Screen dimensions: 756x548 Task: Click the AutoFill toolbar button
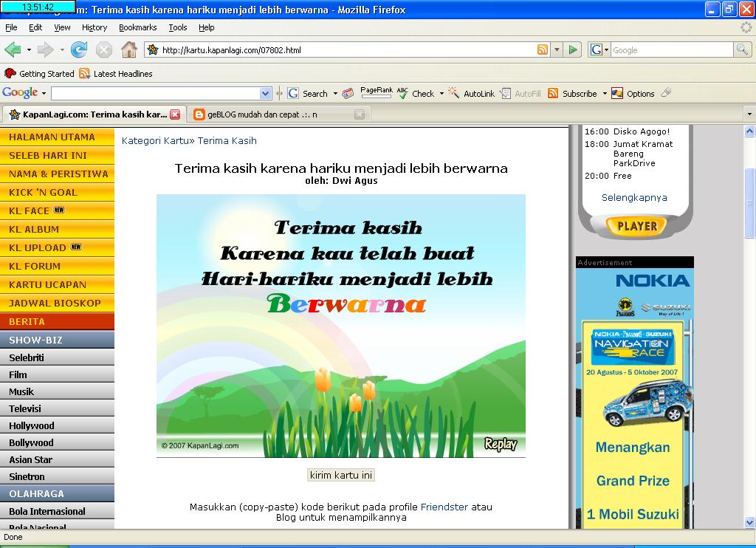coord(520,93)
